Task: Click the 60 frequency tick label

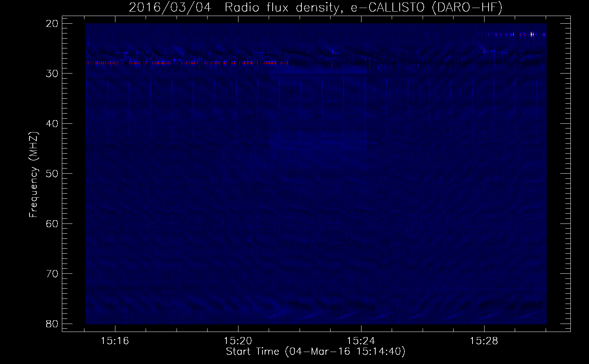Action: (52, 223)
